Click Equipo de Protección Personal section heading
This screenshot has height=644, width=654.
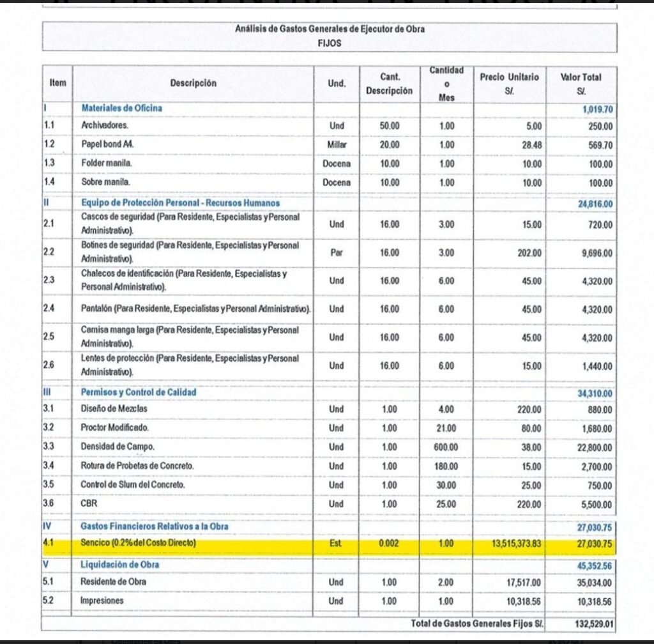pyautogui.click(x=180, y=203)
